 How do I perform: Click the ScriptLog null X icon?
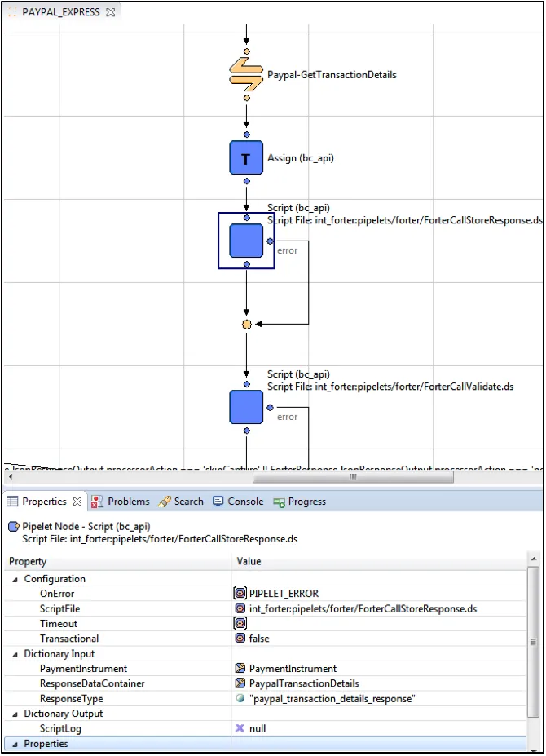240,728
